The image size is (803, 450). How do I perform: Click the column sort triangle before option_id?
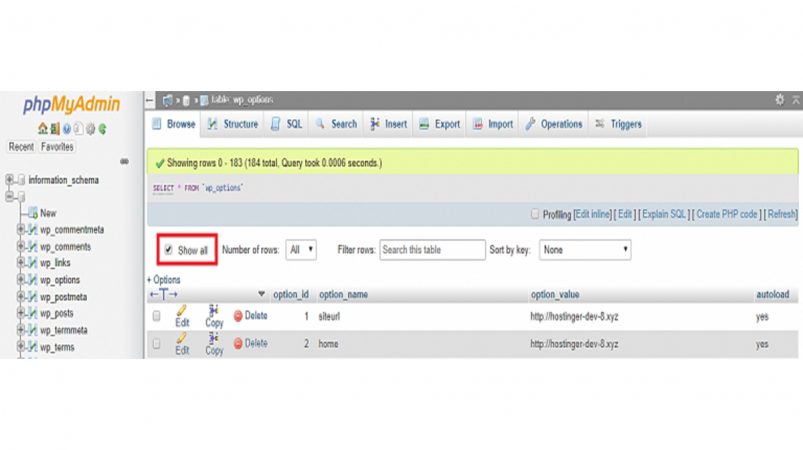pos(261,294)
